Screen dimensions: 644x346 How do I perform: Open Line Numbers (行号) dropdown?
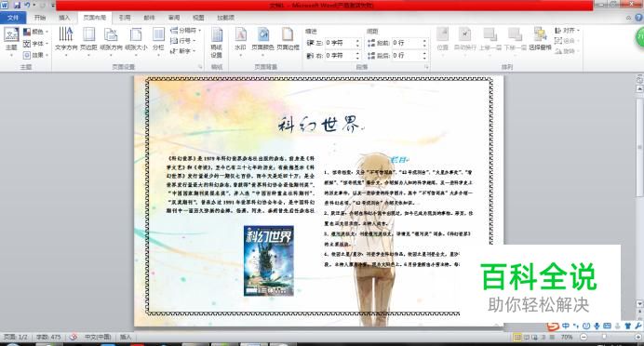(183, 41)
